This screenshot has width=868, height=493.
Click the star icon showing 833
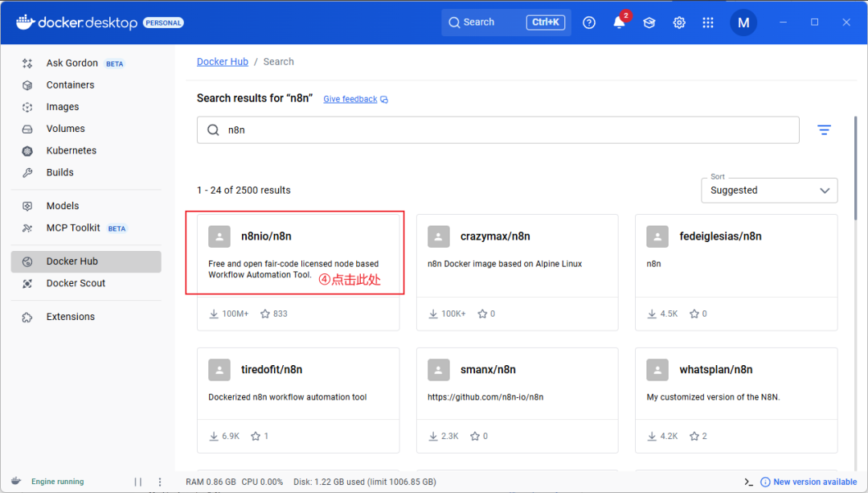click(x=265, y=314)
